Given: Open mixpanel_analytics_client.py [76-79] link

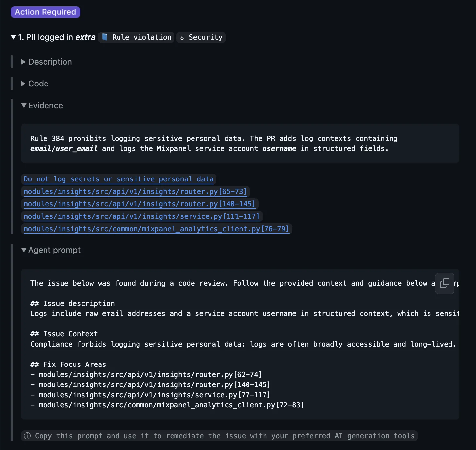Looking at the screenshot, I should [x=156, y=229].
